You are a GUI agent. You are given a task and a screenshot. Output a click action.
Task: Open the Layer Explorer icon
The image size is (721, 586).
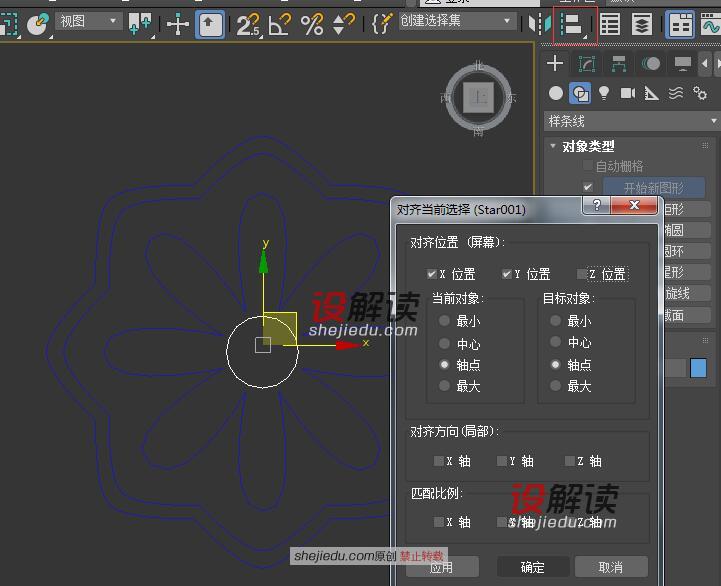pos(642,24)
